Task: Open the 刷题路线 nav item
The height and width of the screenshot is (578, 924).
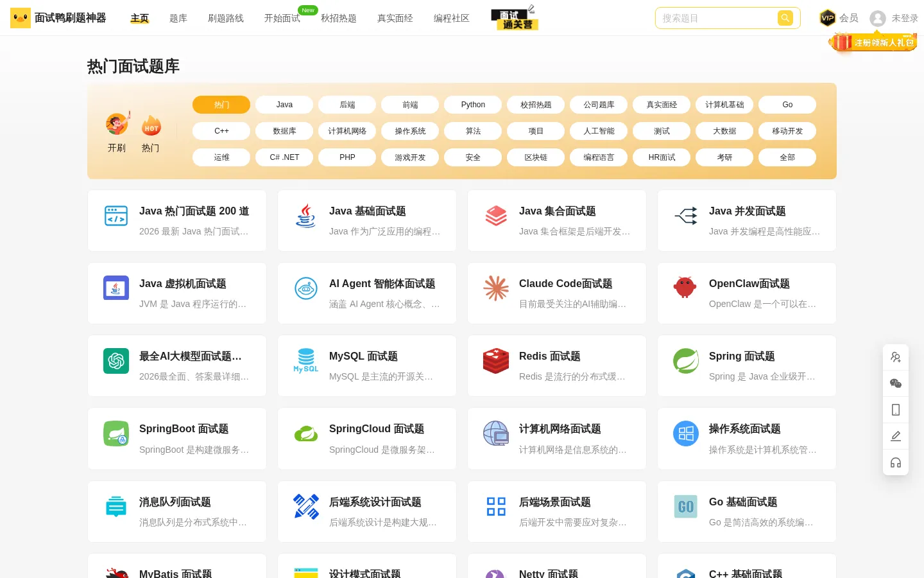Action: coord(226,18)
